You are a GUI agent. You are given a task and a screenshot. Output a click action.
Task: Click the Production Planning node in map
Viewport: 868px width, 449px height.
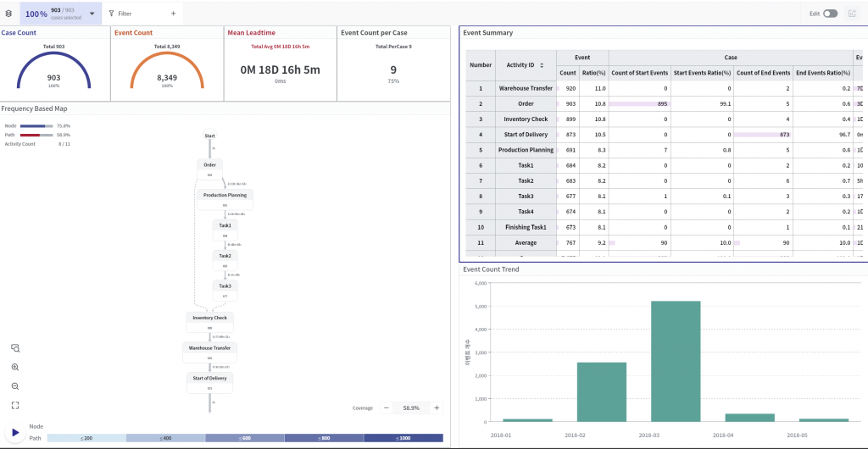(x=225, y=196)
